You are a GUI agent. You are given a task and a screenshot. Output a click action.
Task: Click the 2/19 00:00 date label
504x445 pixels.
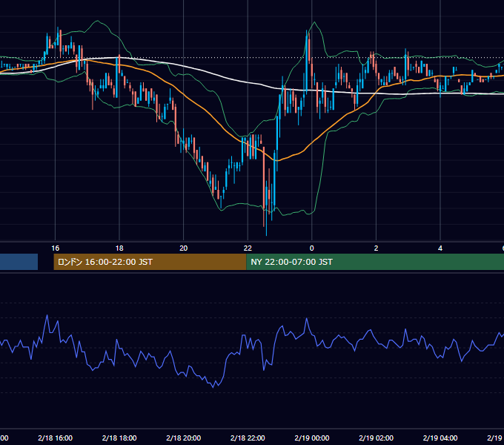(x=312, y=438)
